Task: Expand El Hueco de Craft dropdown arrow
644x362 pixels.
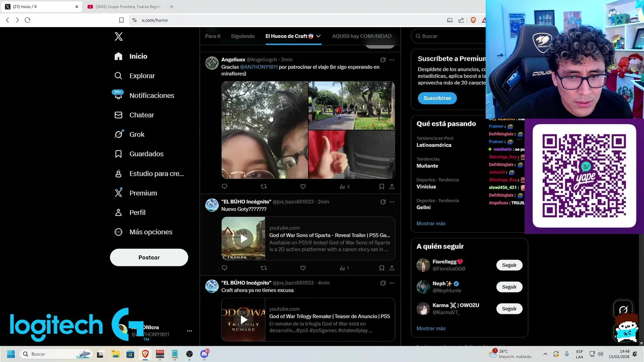Action: click(x=318, y=36)
